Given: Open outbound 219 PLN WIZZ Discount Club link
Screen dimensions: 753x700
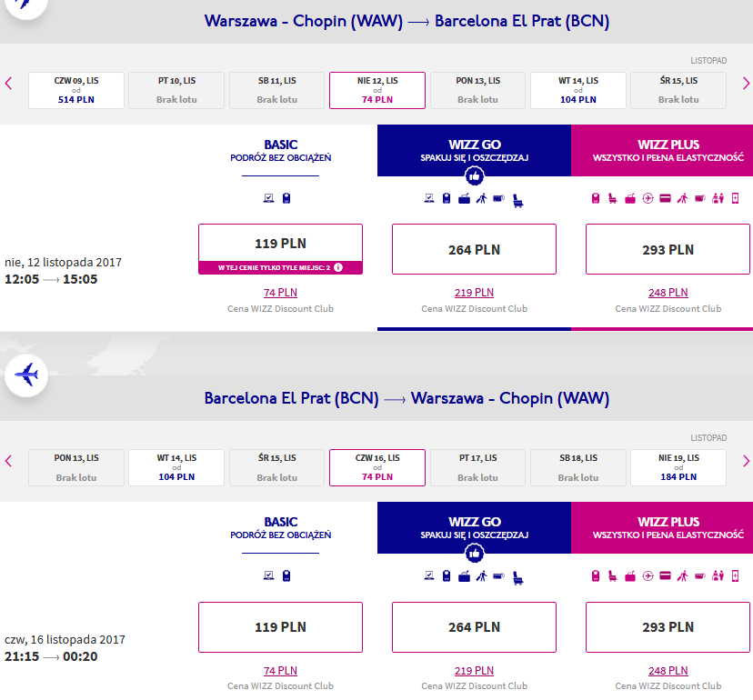Looking at the screenshot, I should pos(475,293).
